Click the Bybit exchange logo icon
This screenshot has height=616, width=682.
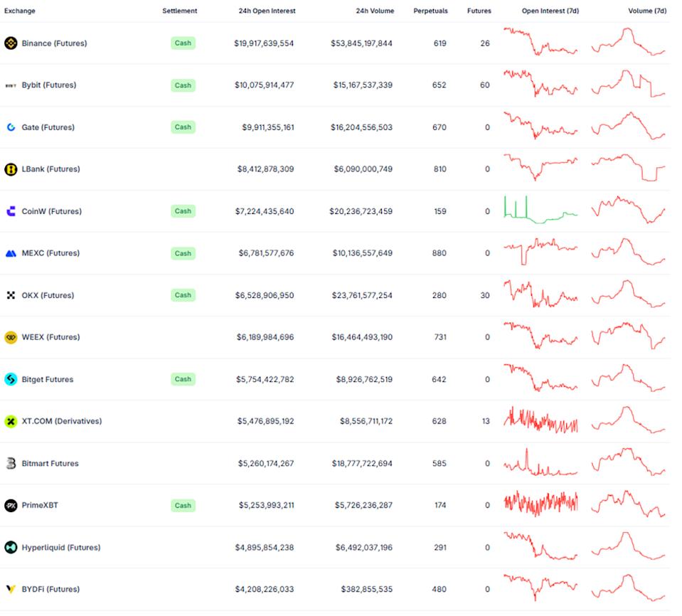point(11,85)
